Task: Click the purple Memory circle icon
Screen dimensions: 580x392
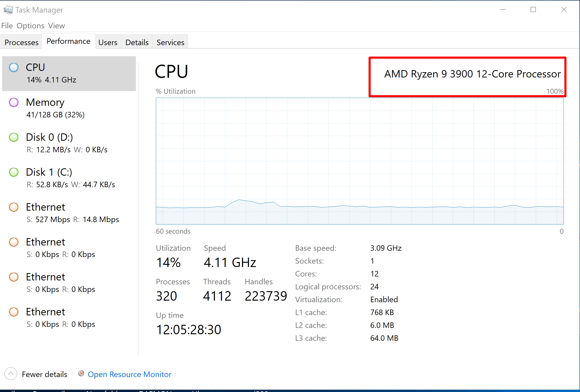Action: (x=14, y=102)
